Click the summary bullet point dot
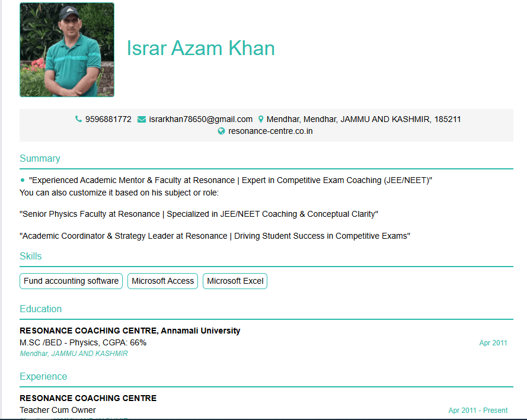The width and height of the screenshot is (527, 420). 23,180
